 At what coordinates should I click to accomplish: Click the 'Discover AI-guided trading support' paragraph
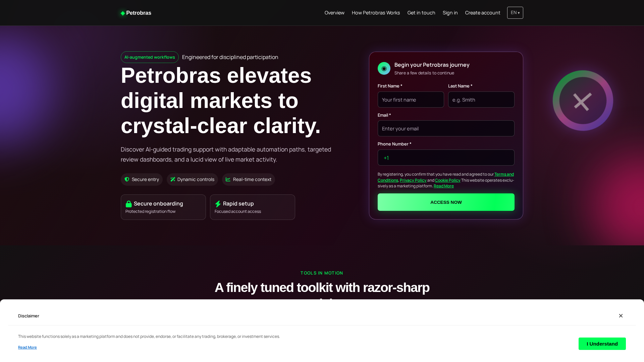click(226, 155)
